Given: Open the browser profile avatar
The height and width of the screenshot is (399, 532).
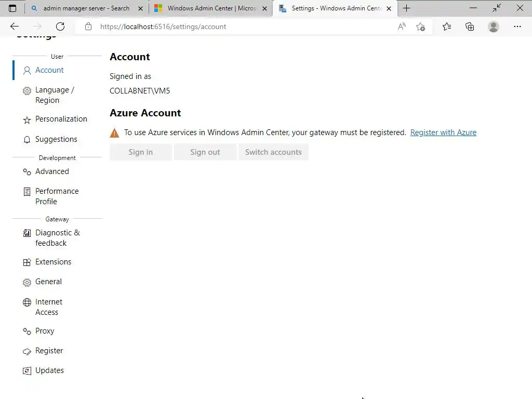Looking at the screenshot, I should [494, 26].
